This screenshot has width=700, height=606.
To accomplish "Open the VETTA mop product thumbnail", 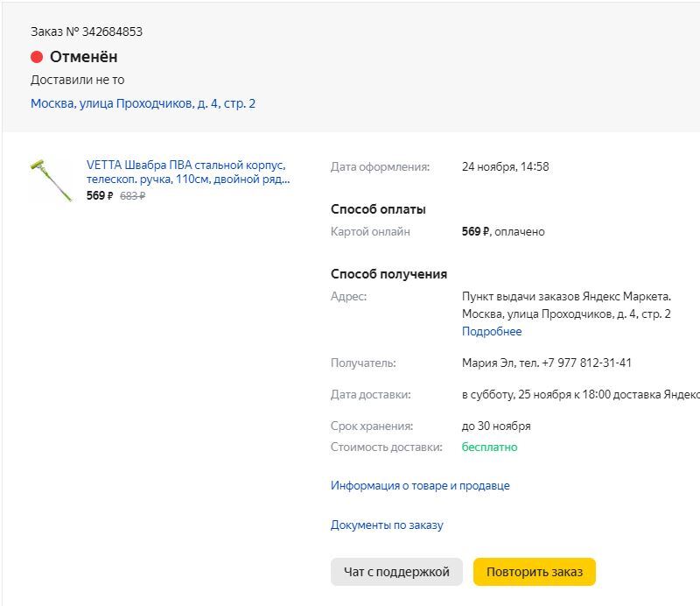I will tap(51, 180).
